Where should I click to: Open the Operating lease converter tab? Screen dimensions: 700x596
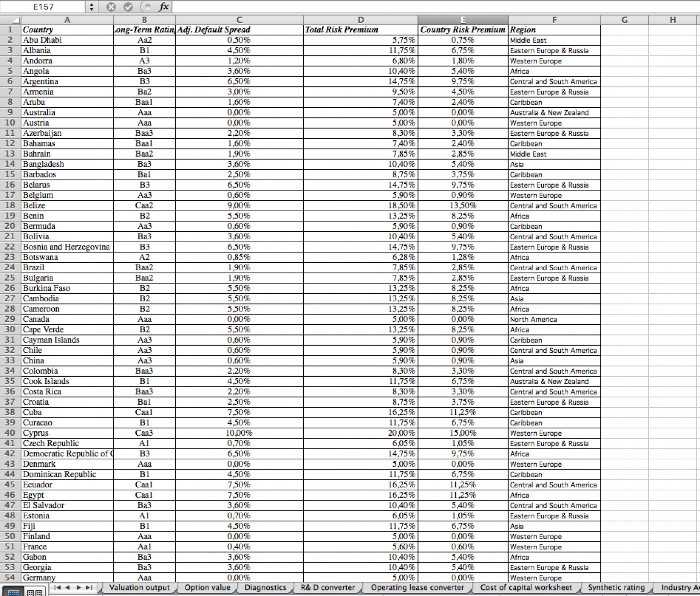[417, 588]
